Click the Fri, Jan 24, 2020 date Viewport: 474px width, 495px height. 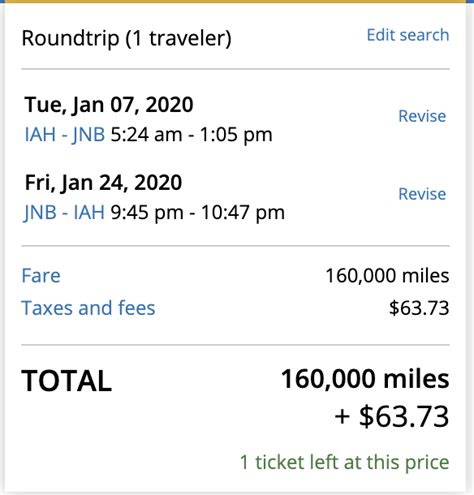pyautogui.click(x=103, y=183)
